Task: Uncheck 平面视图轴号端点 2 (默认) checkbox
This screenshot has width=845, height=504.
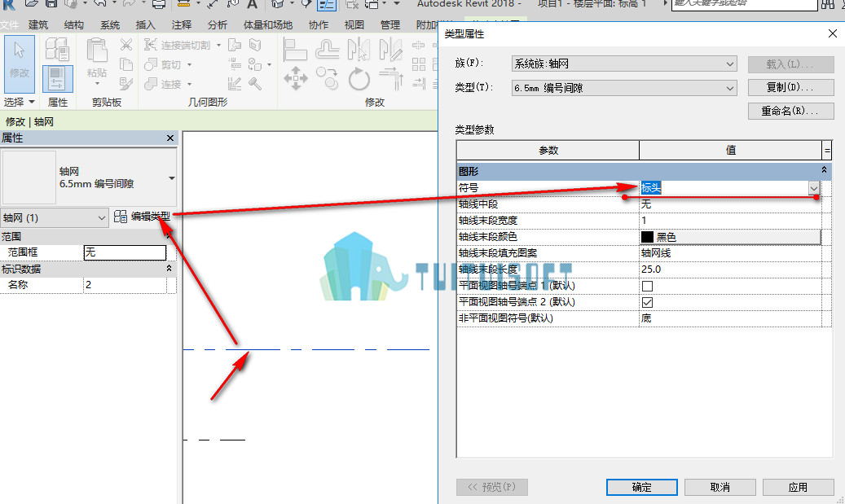Action: pos(647,302)
